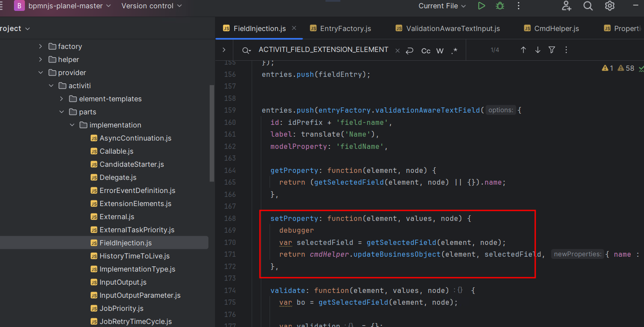Expand the replace field chevron
The image size is (644, 327).
pos(224,50)
